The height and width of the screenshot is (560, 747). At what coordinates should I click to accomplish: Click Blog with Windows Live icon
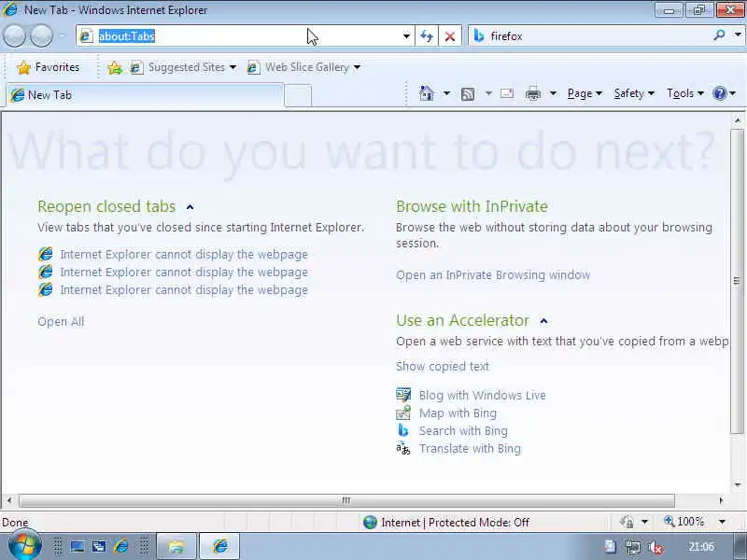[x=403, y=395]
